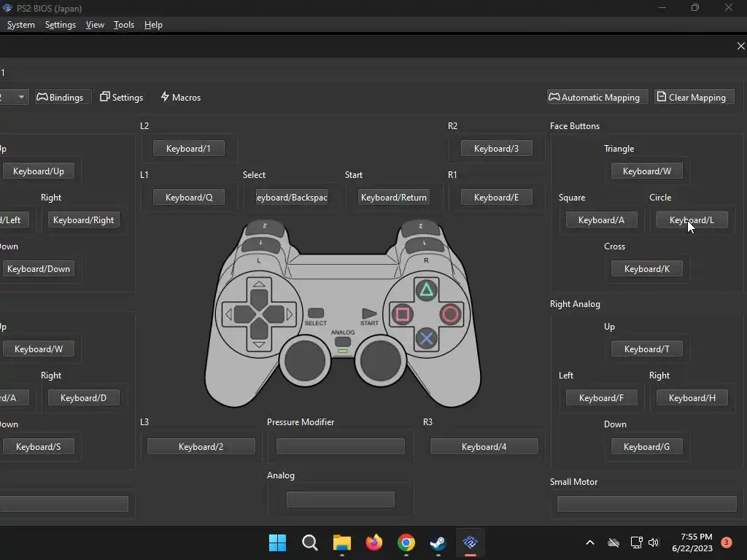
Task: Rebind Left Analog Right Keyboard/D
Action: (x=83, y=397)
